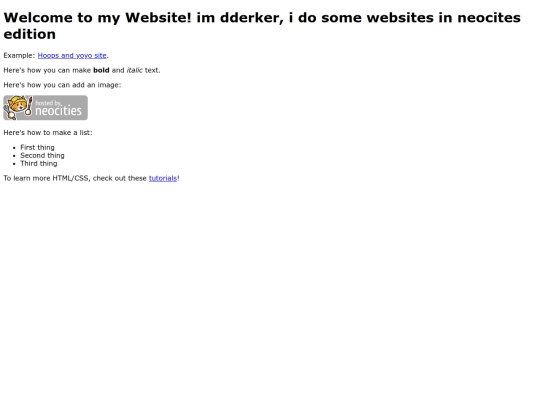Screen dimensions: 540x405
Task: Click 'Here's how you can make' text
Action: click(x=47, y=70)
